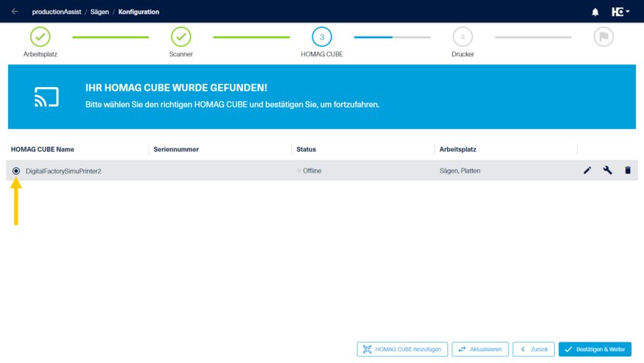
Task: Open the notifications bell
Action: click(595, 12)
